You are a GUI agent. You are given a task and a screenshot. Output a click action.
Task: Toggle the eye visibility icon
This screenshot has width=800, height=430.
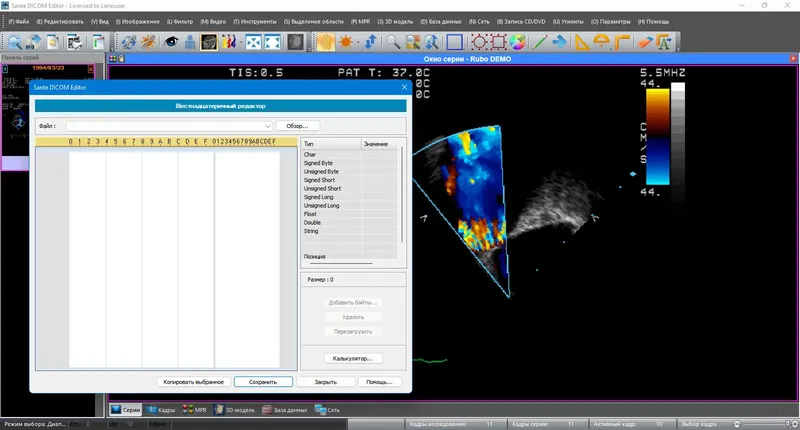pyautogui.click(x=170, y=42)
